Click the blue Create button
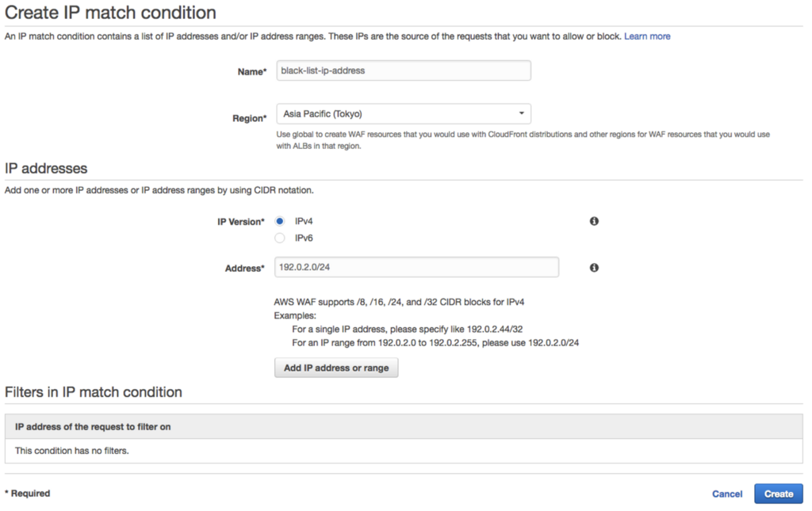Screen dimensions: 812x511 pyautogui.click(x=778, y=494)
